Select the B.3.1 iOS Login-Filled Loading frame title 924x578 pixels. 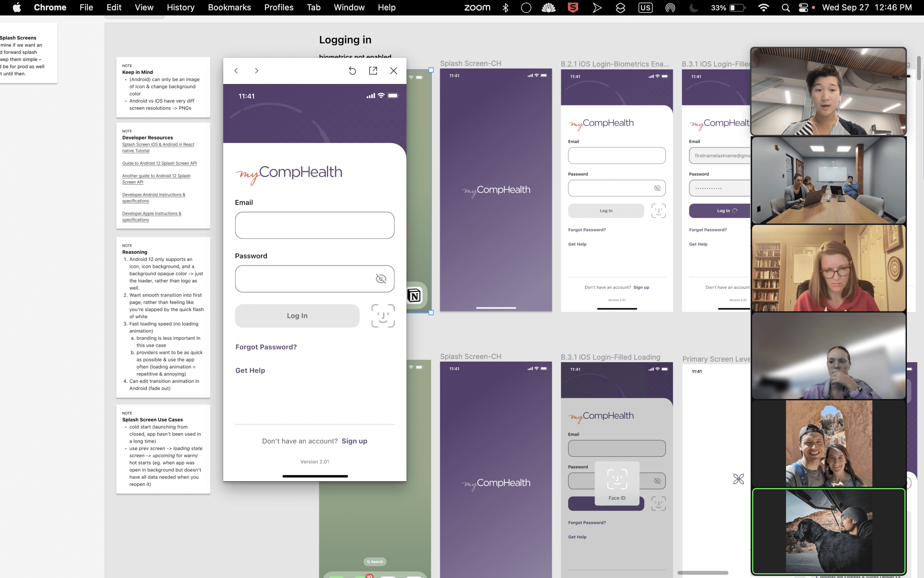[x=610, y=357]
